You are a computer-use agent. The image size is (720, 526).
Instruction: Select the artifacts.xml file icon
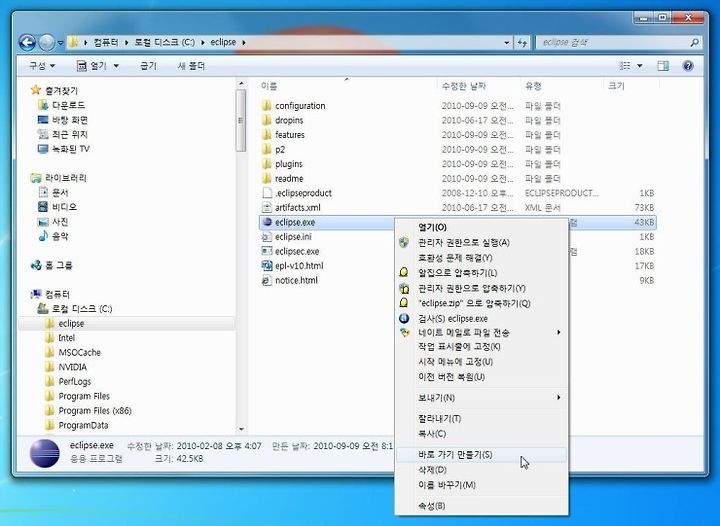click(x=267, y=207)
